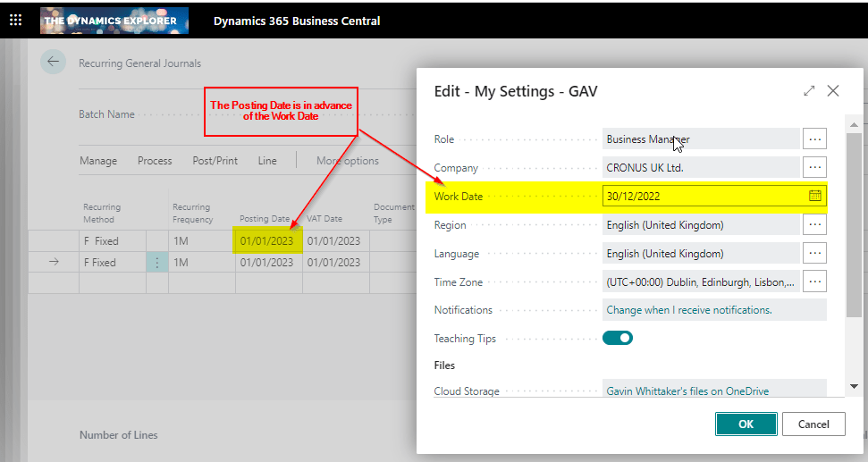Open the Manage menu
Viewport: 868px width, 462px height.
[98, 161]
